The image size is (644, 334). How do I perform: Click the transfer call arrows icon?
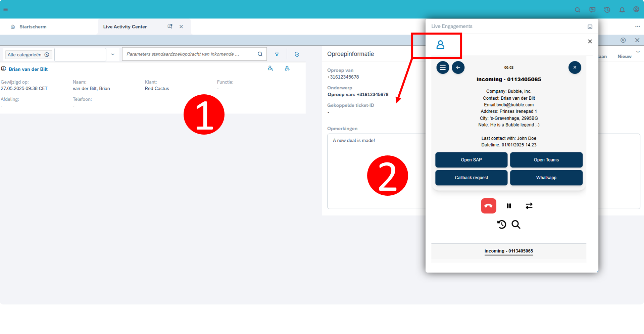point(529,206)
